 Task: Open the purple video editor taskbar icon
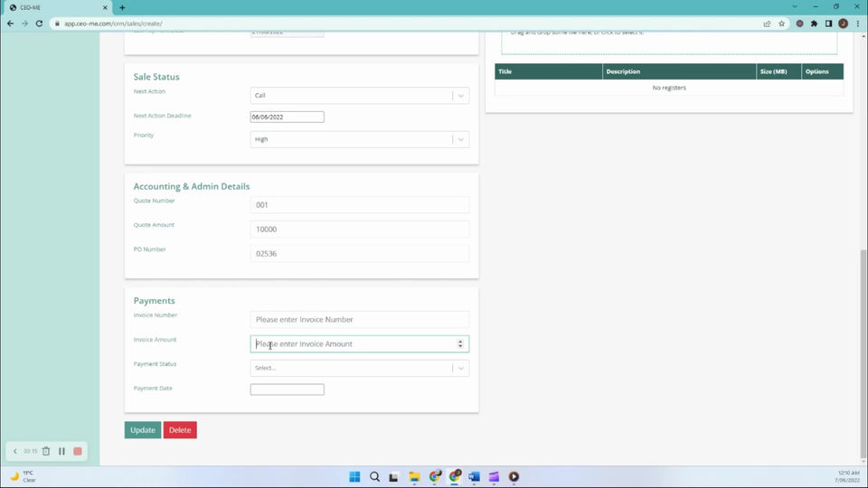(x=494, y=476)
